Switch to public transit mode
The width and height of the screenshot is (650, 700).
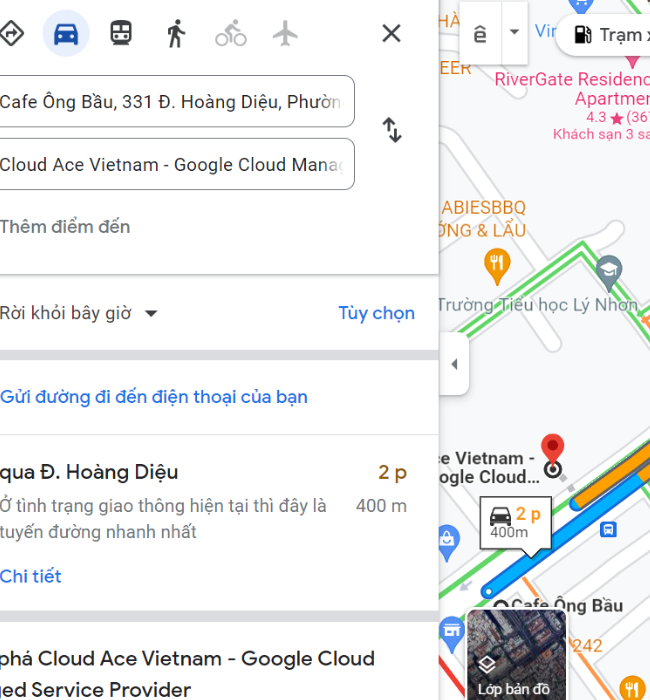click(x=121, y=33)
